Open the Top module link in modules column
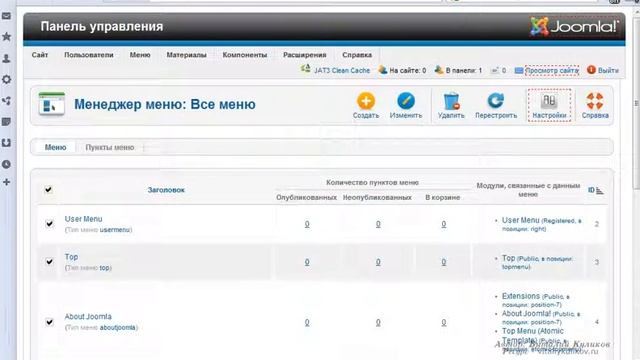 point(509,258)
